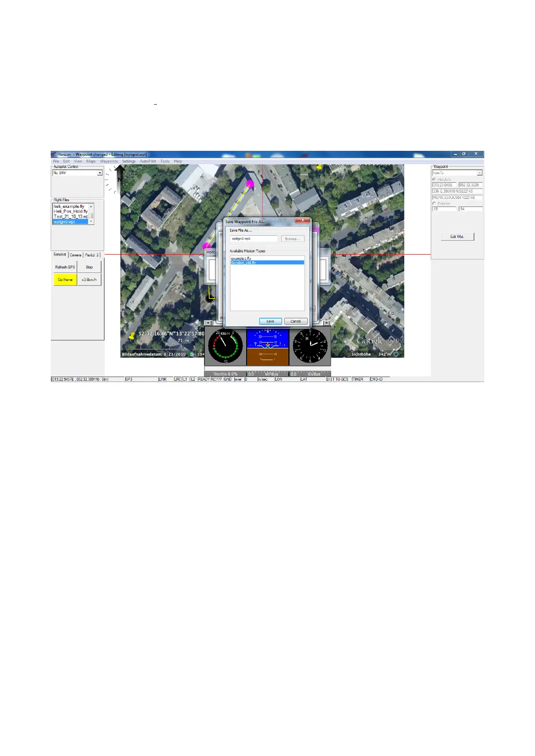Screen dimensions: 535x756
Task: Open the Settings menu
Action: point(129,161)
